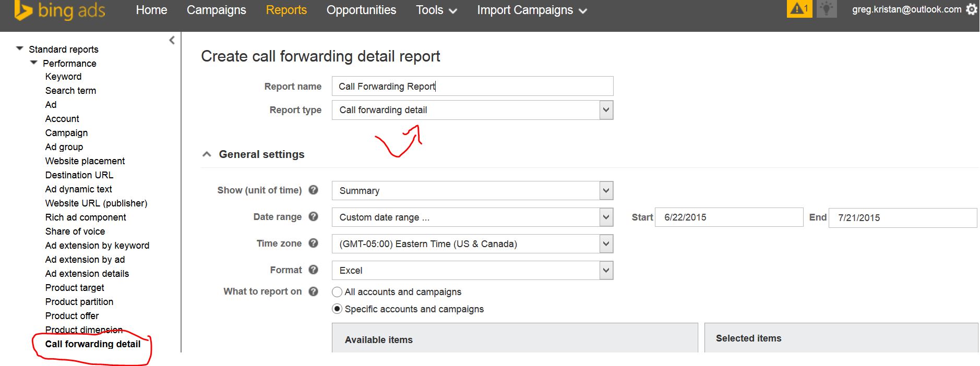Open the Reports tab
980x366 pixels.
[x=286, y=10]
